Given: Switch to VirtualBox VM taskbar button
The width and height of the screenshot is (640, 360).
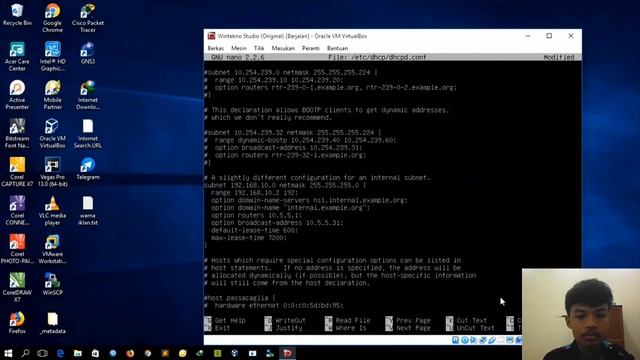Looking at the screenshot, I should (287, 353).
